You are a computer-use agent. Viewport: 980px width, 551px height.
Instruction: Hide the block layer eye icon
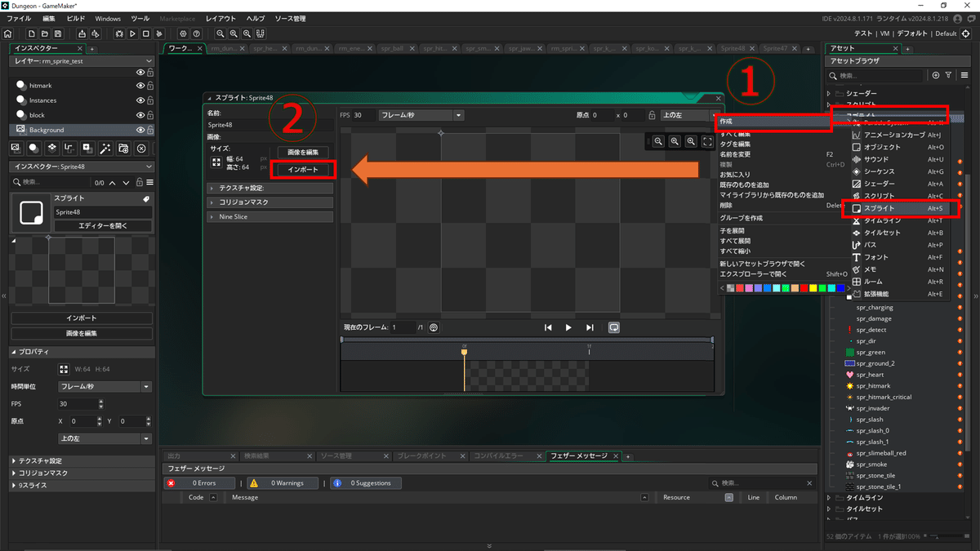pos(140,115)
